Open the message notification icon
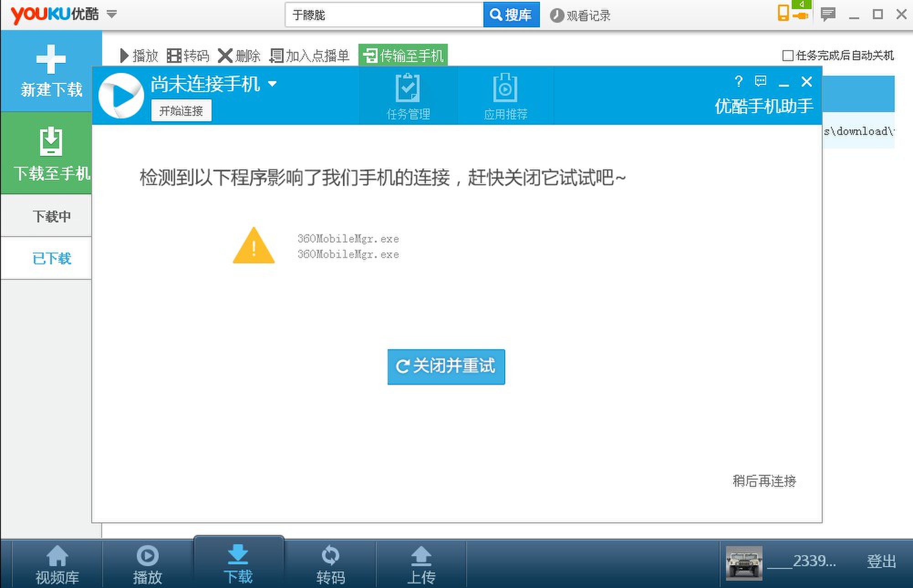Viewport: 913px width, 588px height. pyautogui.click(x=828, y=14)
